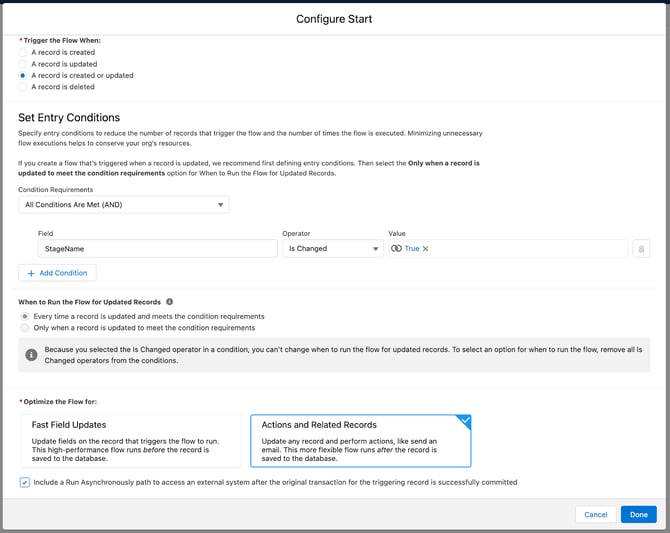Select 'Only when a record is updated' option
This screenshot has height=533, width=670.
tap(25, 327)
